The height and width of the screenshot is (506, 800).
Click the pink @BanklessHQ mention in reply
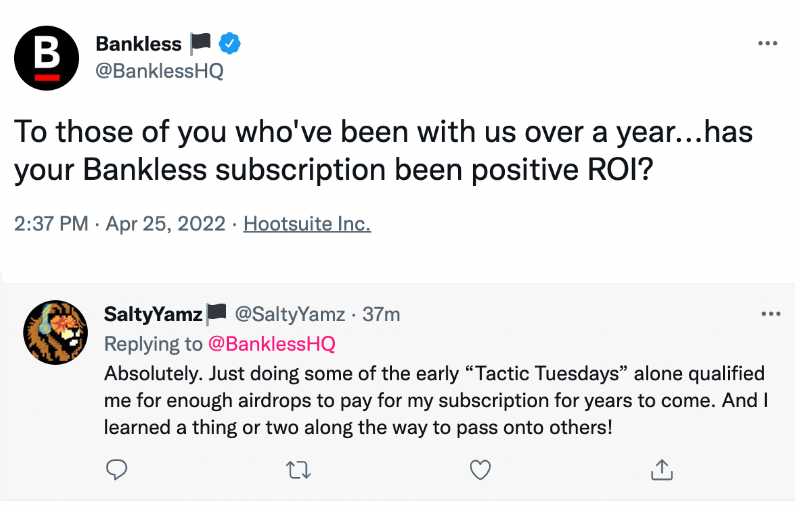pyautogui.click(x=271, y=344)
